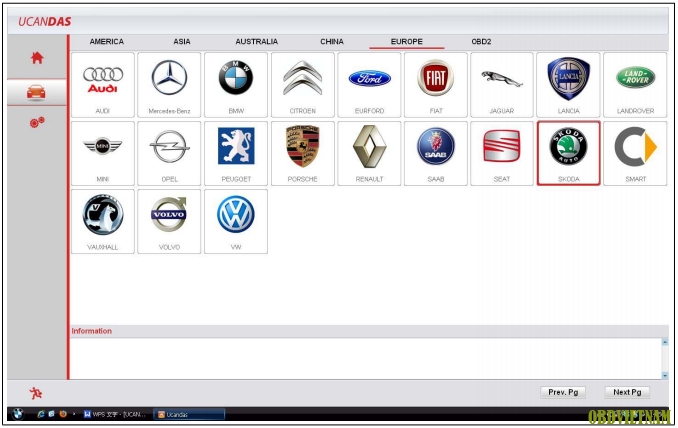Click Information panel scrollbar down arrow

coord(665,376)
